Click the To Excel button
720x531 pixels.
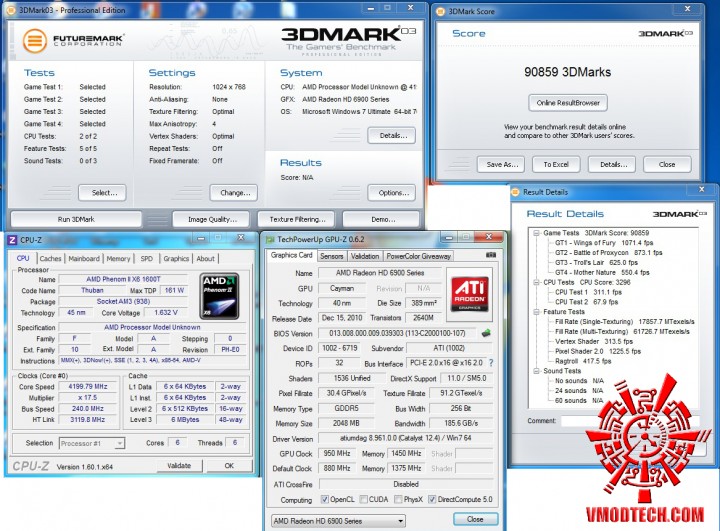pos(556,164)
